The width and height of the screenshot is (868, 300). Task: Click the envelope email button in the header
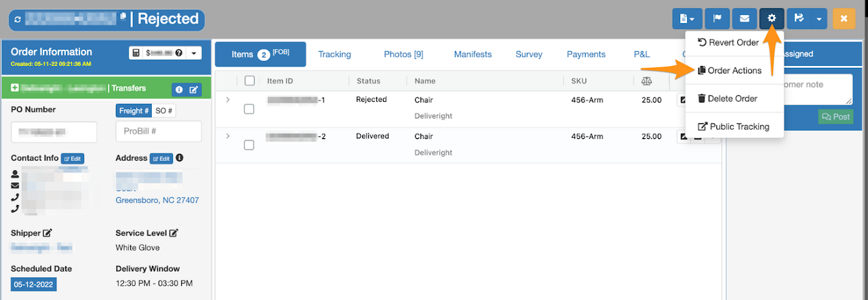tap(744, 18)
